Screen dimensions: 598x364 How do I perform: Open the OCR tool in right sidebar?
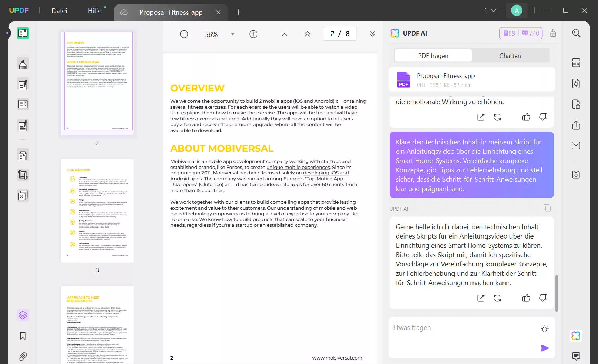pyautogui.click(x=576, y=62)
